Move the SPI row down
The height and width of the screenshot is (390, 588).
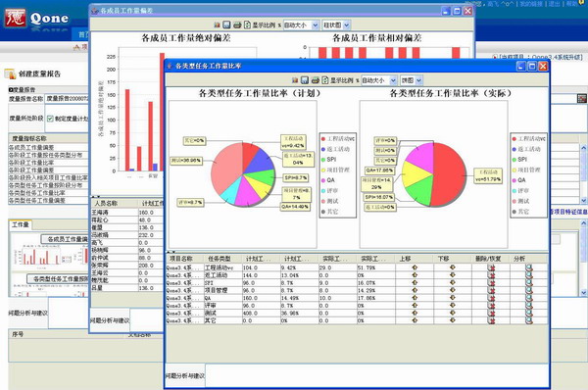[x=453, y=283]
